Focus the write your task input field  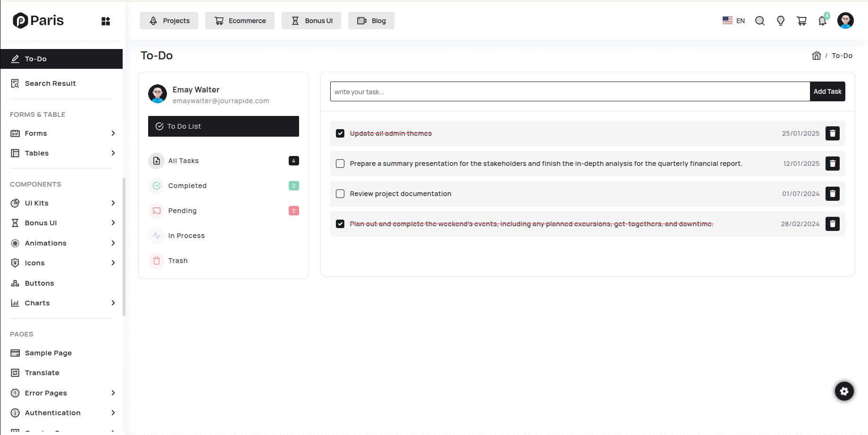point(569,91)
